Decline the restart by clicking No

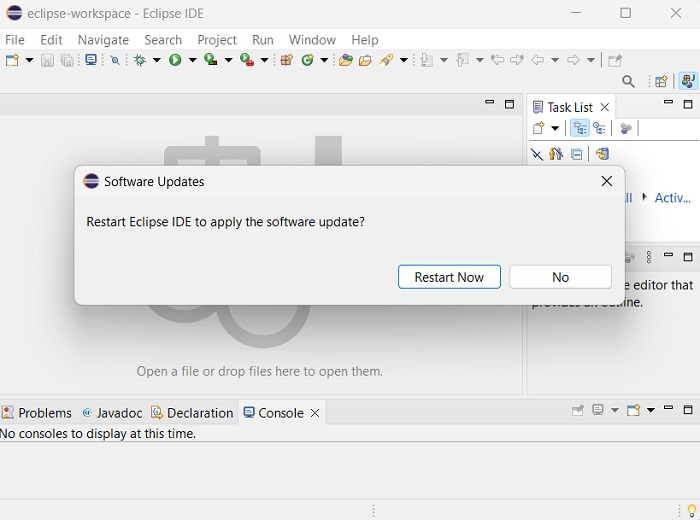click(560, 277)
